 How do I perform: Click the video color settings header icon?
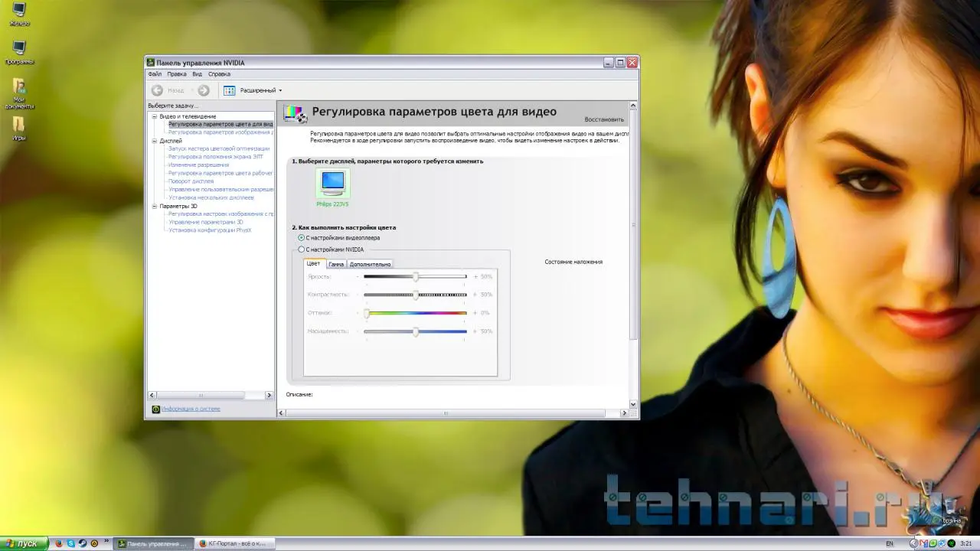[295, 113]
